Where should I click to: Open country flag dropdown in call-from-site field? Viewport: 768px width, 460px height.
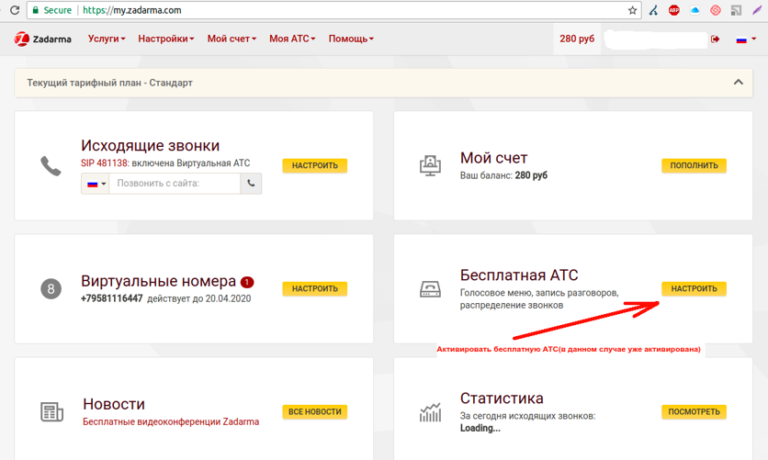pos(96,183)
